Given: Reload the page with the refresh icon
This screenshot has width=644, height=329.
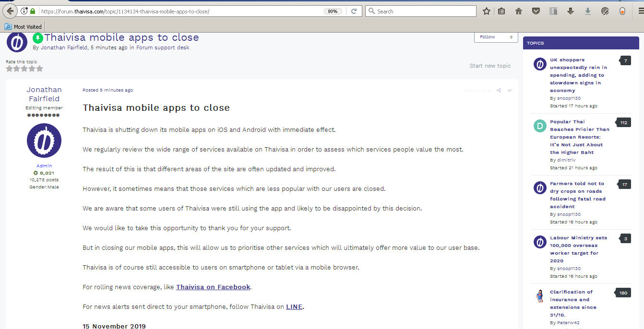Looking at the screenshot, I should [354, 11].
